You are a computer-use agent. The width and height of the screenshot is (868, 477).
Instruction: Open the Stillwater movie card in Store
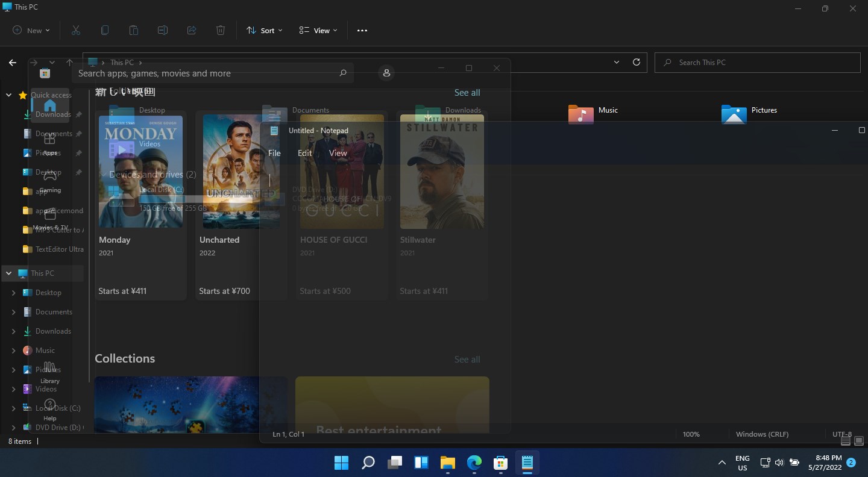pos(442,205)
